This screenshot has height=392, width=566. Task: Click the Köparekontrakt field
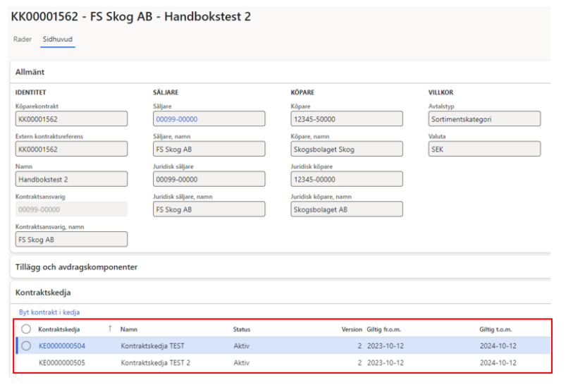click(x=70, y=119)
